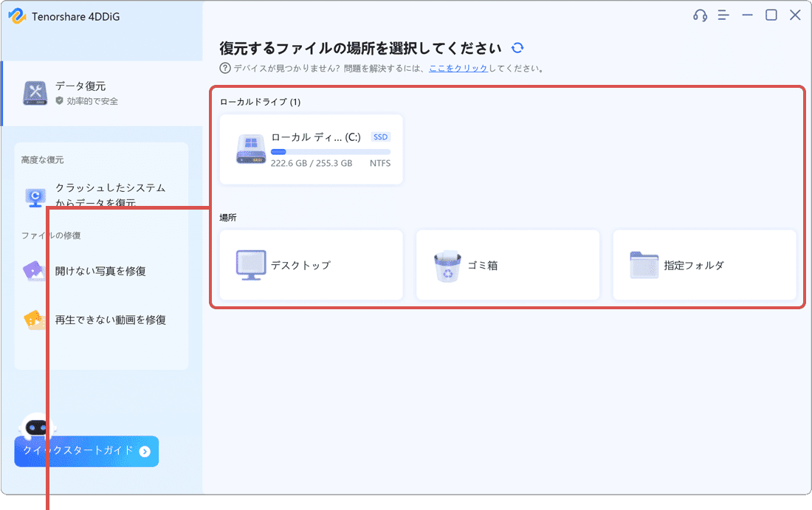Click the hard drive icon on the C: card

tap(250, 148)
